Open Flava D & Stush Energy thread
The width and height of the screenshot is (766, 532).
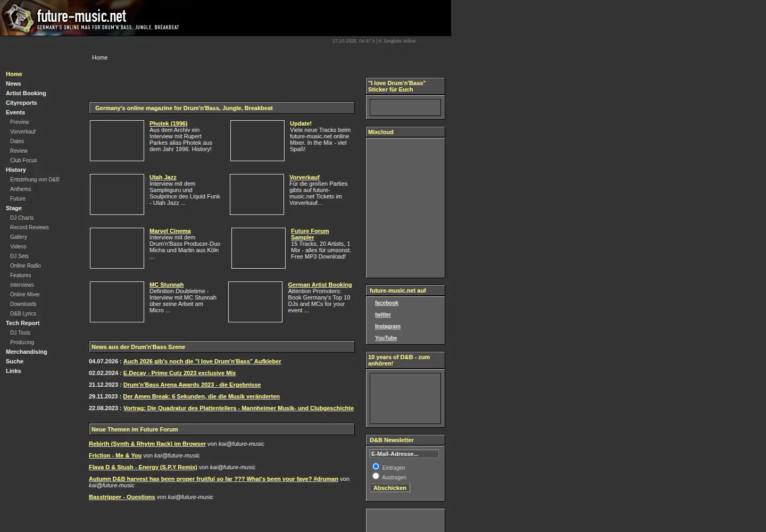(143, 467)
